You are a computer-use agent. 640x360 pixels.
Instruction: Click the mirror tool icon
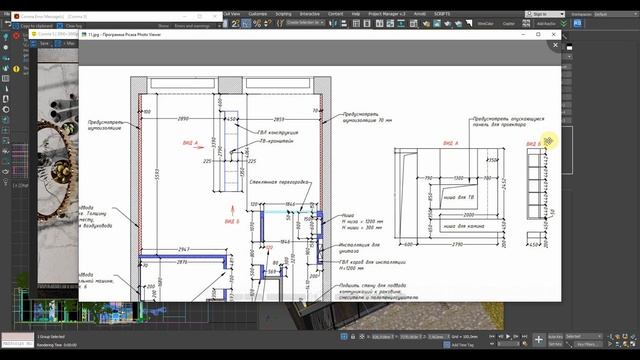(x=333, y=24)
